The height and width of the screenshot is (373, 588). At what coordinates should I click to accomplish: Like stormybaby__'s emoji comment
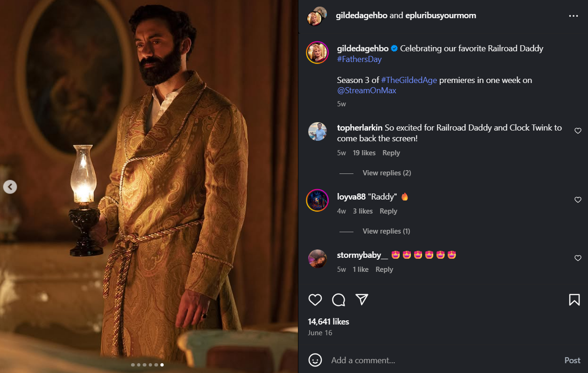pos(578,258)
